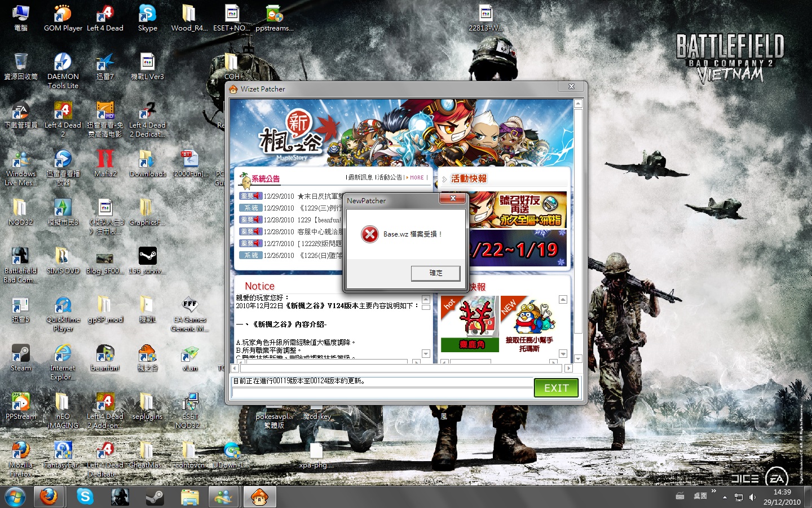
Task: Select the QuickTime Player shortcut
Action: coord(63,313)
